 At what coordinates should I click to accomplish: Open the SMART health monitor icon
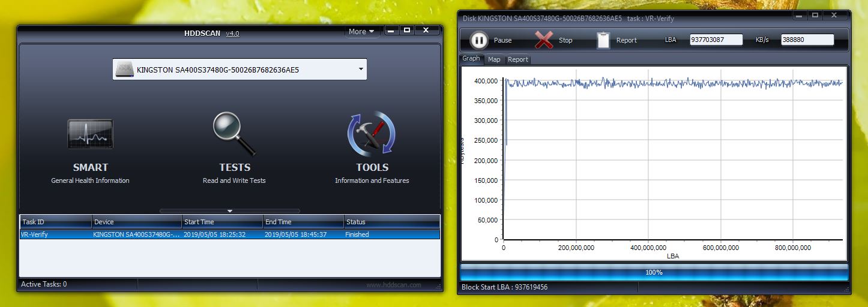click(x=90, y=134)
